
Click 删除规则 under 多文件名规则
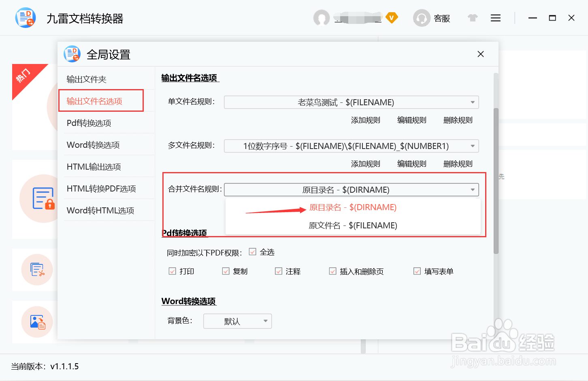[x=458, y=164]
